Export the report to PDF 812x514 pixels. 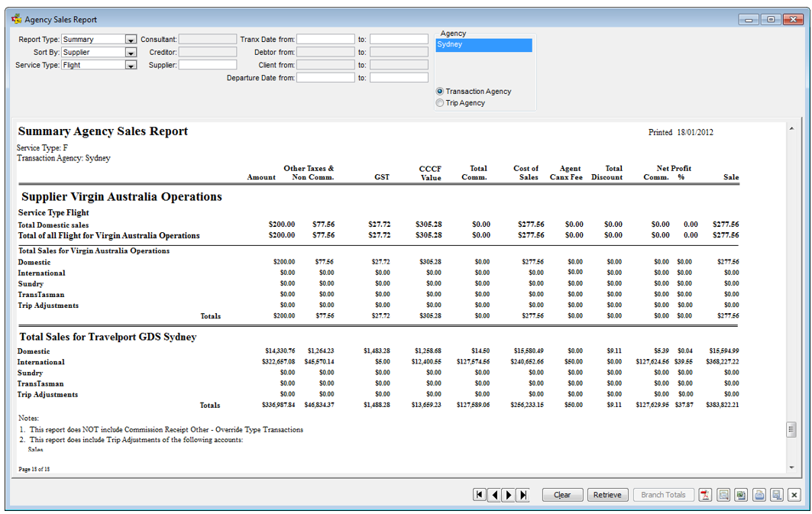pos(705,494)
